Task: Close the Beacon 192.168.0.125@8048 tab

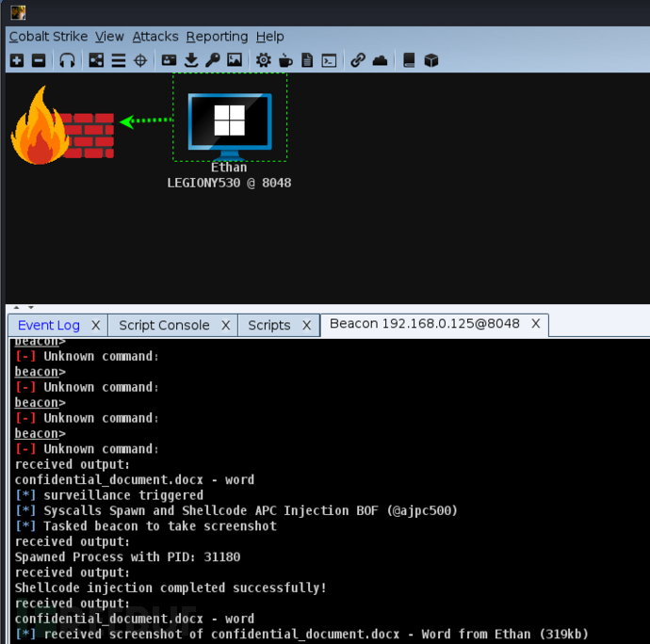Action: point(535,324)
